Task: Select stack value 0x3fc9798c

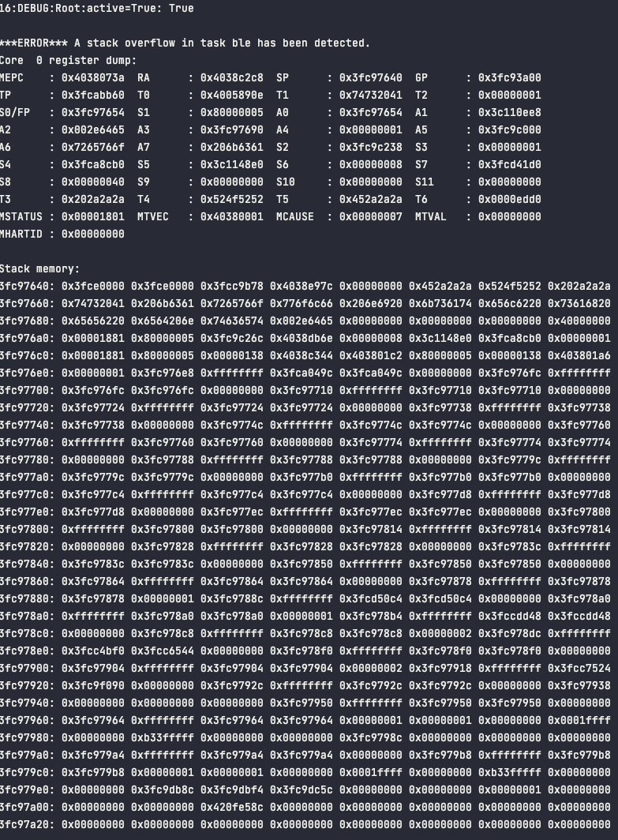Action: [x=371, y=737]
